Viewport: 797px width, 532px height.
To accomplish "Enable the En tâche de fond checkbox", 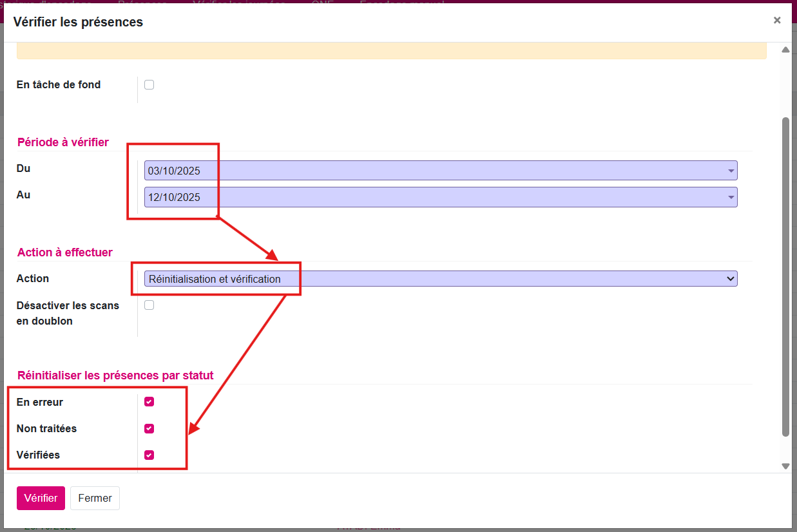I will pyautogui.click(x=149, y=84).
